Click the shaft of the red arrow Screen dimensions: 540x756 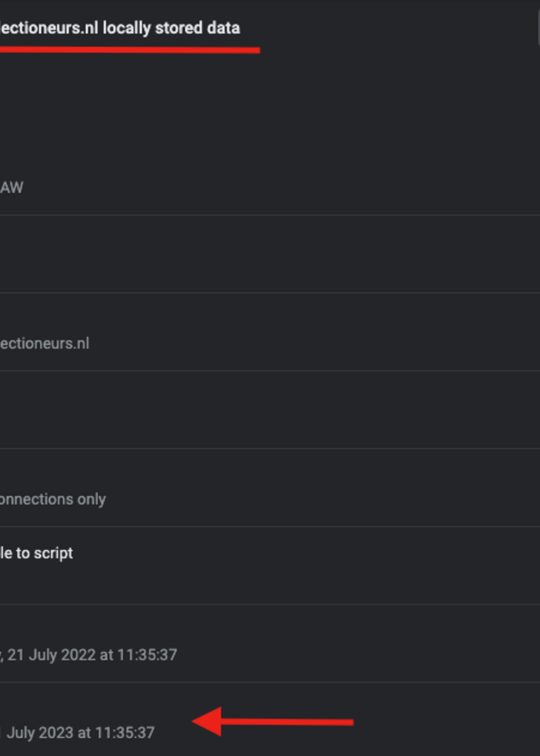(286, 722)
